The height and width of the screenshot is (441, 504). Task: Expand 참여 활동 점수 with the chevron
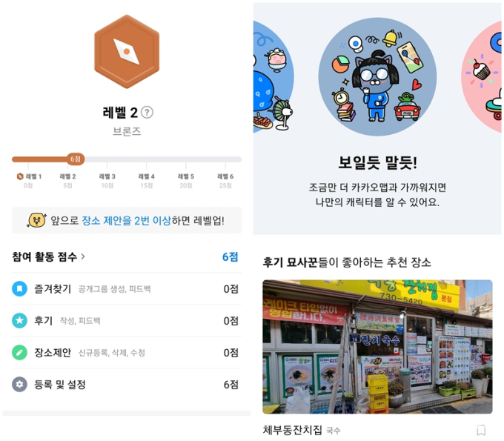click(83, 256)
